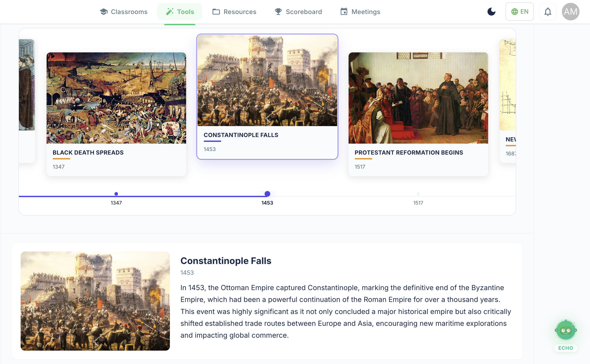Click the Scoreboard trophy icon
Viewport: 590px width, 364px height.
tap(278, 12)
